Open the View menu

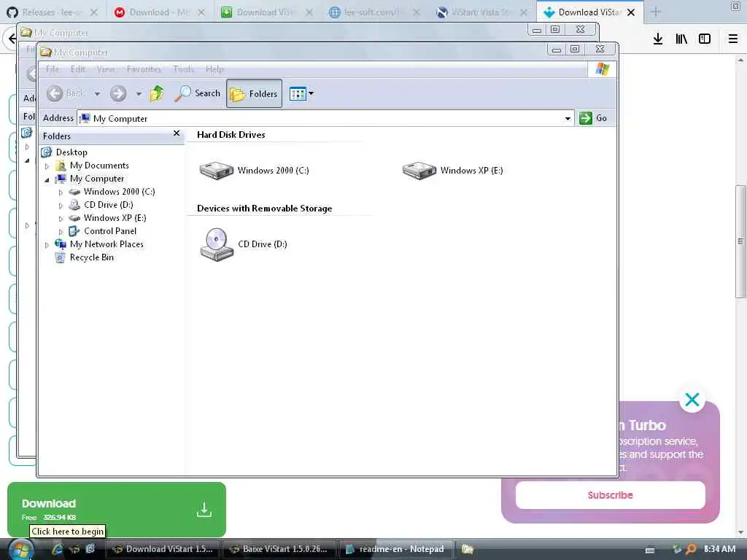click(106, 69)
